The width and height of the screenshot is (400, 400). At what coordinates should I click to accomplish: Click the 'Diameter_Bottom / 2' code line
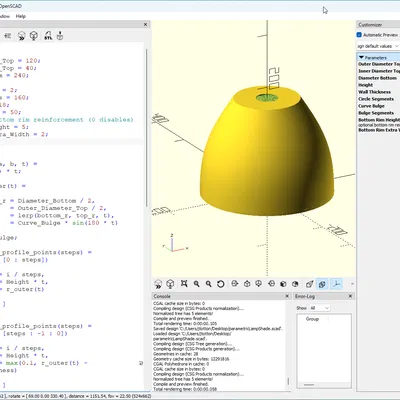tap(56, 201)
